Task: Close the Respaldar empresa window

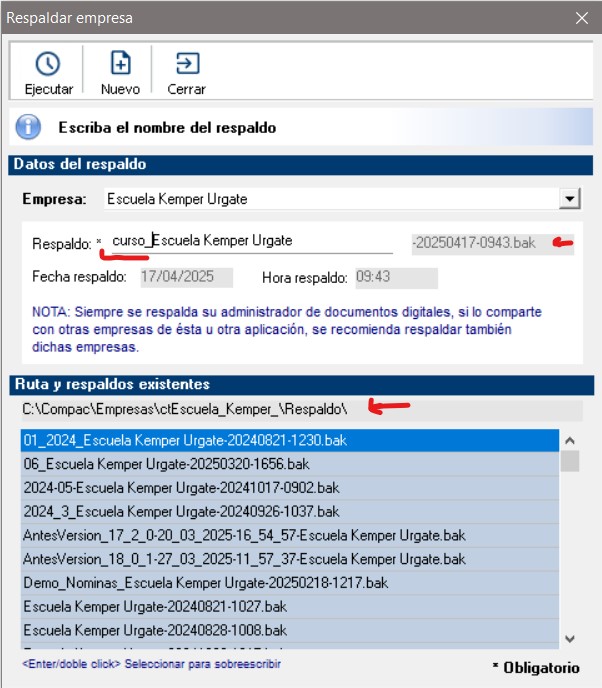Action: 582,17
